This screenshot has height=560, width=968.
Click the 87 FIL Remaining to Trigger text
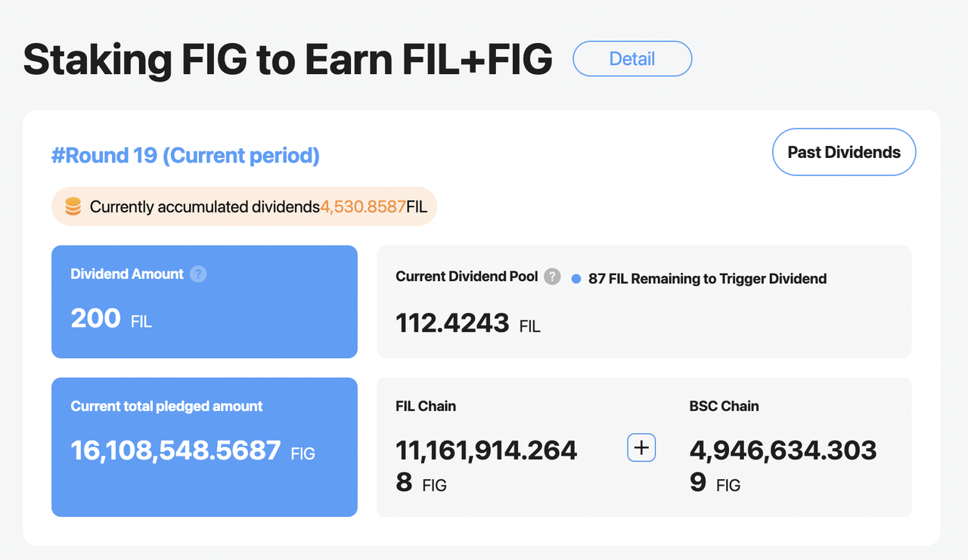(707, 279)
